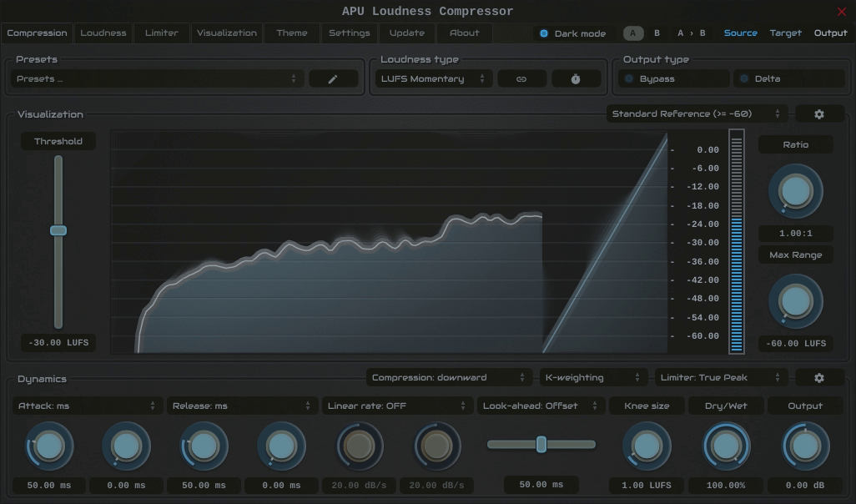The image size is (856, 504).
Task: Close the APU Loudness Compressor window
Action: (x=841, y=12)
